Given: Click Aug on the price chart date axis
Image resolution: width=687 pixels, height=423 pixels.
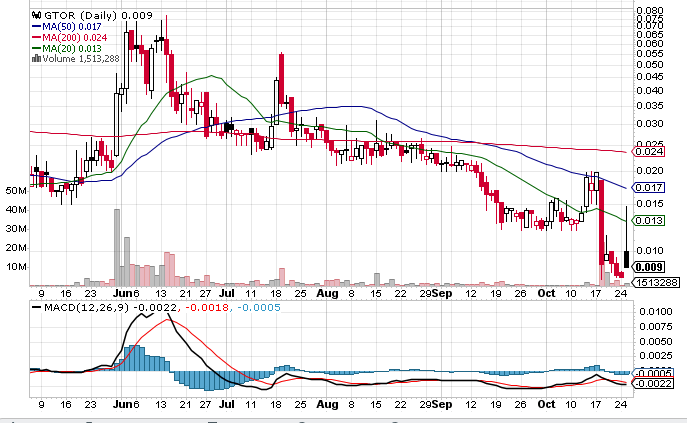Looking at the screenshot, I should (327, 293).
